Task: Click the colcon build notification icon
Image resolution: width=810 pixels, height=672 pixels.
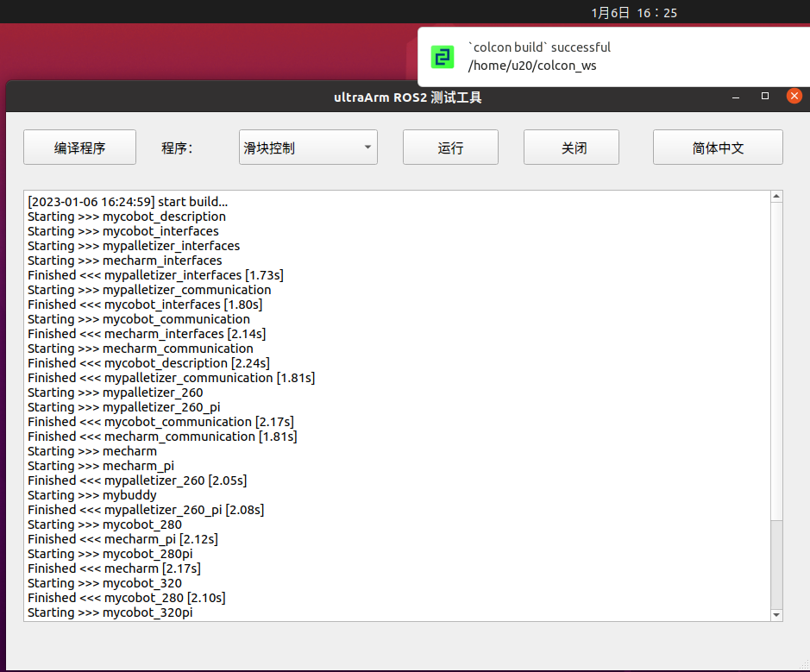Action: tap(443, 57)
